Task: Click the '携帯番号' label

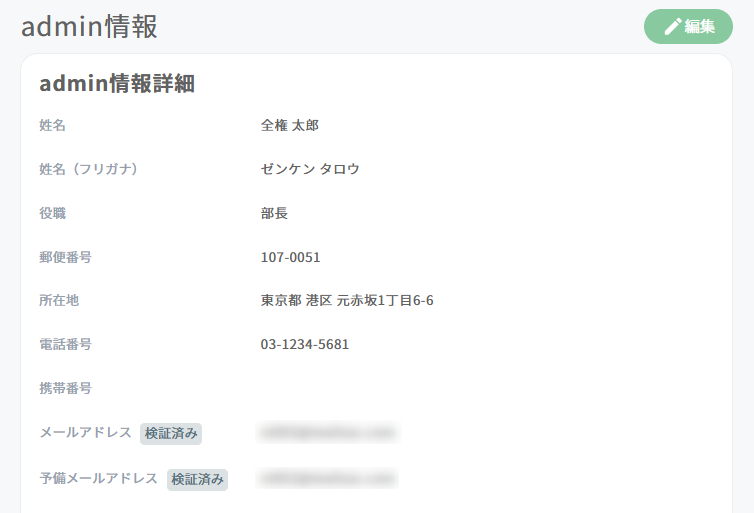Action: click(x=65, y=388)
